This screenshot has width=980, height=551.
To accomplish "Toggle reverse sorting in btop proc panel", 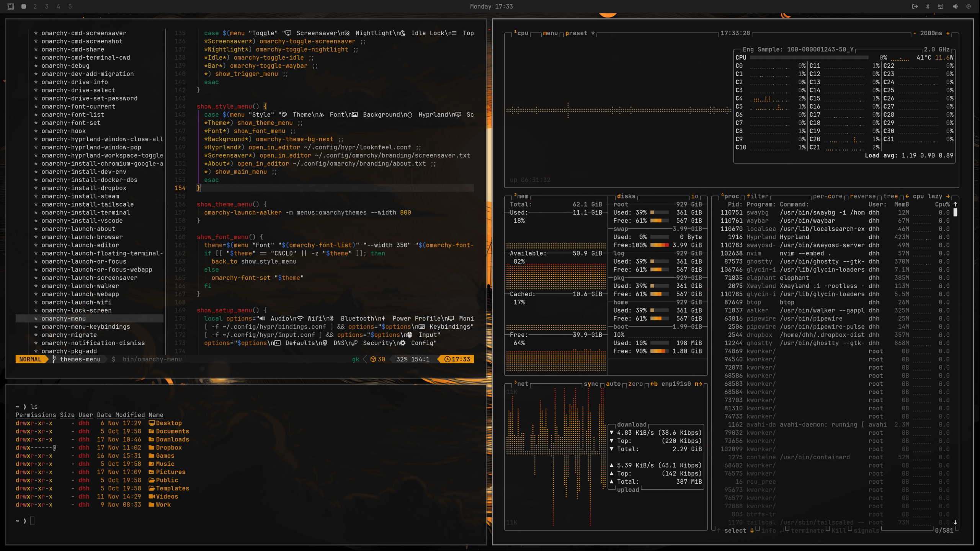I will (862, 196).
